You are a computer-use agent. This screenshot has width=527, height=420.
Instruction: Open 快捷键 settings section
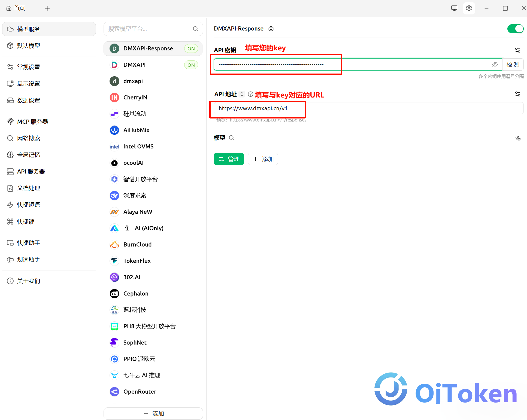pyautogui.click(x=49, y=222)
